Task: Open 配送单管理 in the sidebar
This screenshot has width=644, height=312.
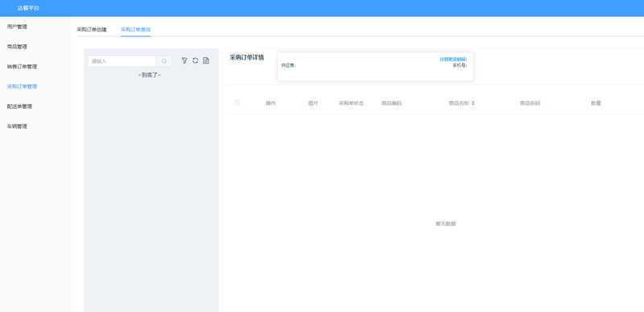Action: (x=19, y=106)
